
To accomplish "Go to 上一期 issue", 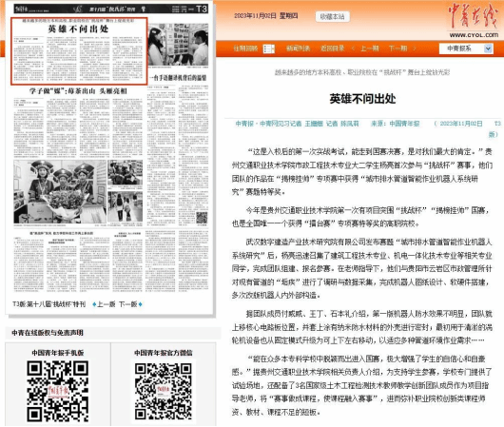I will point(369,49).
